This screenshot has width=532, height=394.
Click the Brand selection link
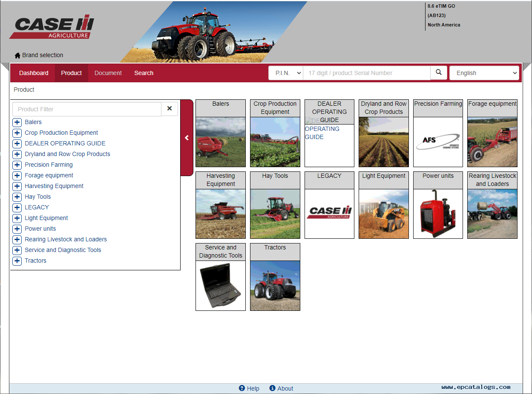[43, 55]
